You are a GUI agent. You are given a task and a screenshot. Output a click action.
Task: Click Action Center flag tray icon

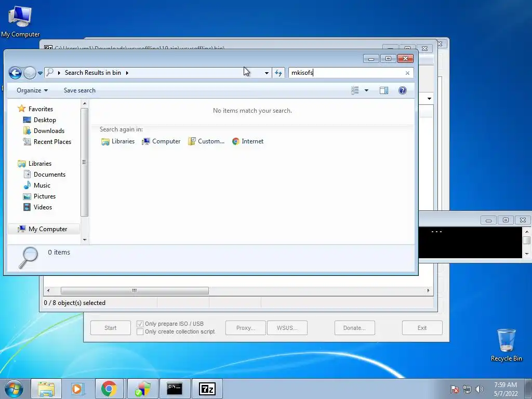click(455, 389)
